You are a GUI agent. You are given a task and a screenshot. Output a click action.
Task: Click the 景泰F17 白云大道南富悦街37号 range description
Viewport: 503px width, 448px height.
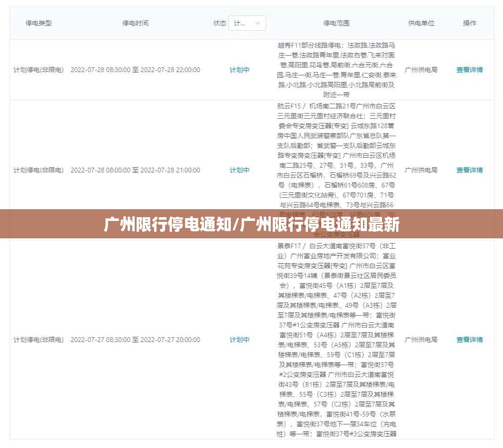tap(336, 340)
